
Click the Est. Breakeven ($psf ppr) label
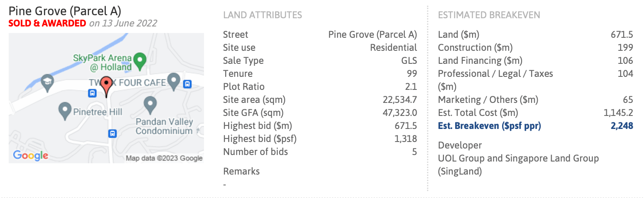point(490,126)
